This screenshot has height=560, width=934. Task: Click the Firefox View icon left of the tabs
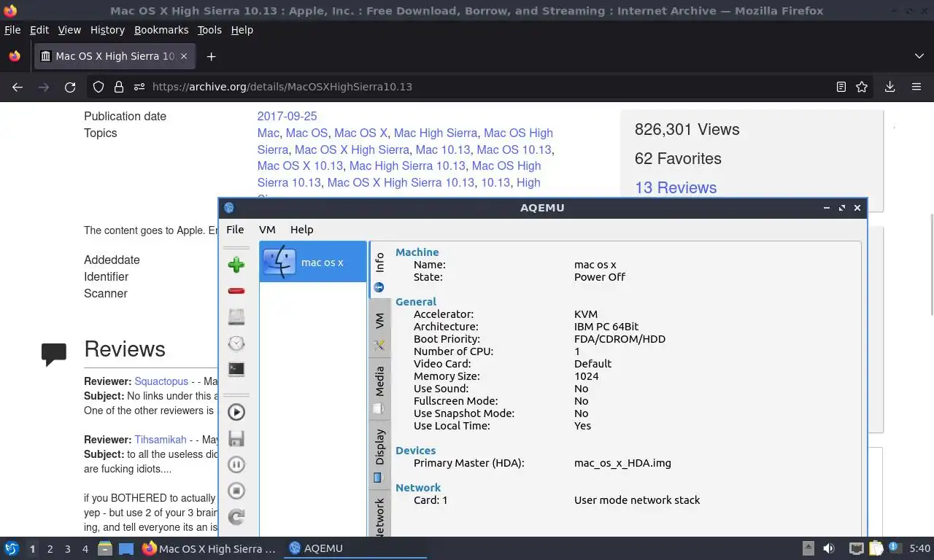tap(15, 56)
